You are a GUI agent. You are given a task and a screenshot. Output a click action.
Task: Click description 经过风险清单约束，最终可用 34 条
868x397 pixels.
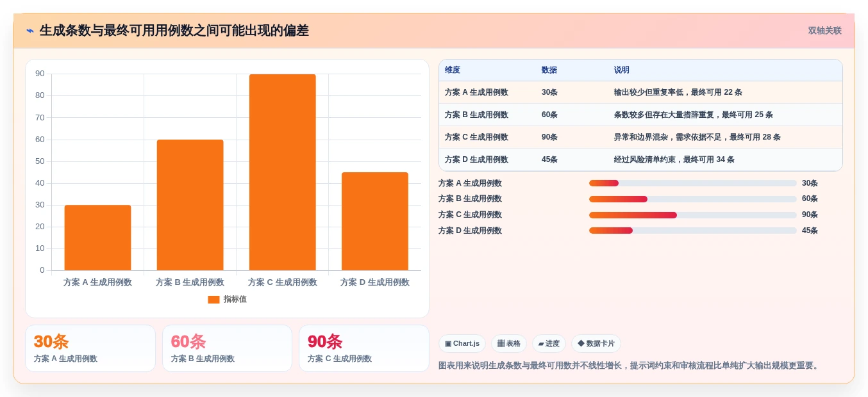click(x=674, y=159)
